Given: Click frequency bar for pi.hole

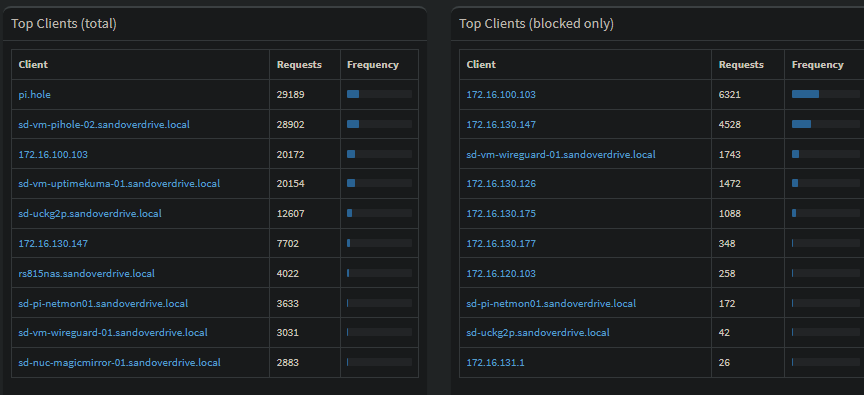Looking at the screenshot, I should [379, 94].
